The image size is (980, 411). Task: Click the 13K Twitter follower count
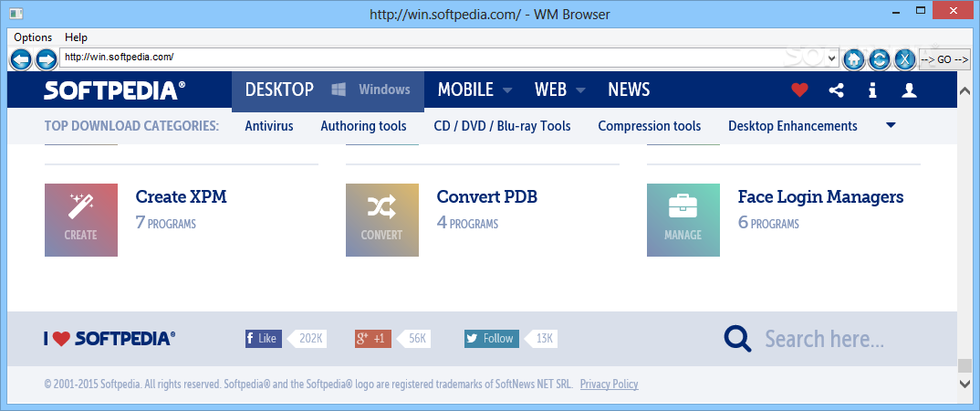tap(542, 339)
